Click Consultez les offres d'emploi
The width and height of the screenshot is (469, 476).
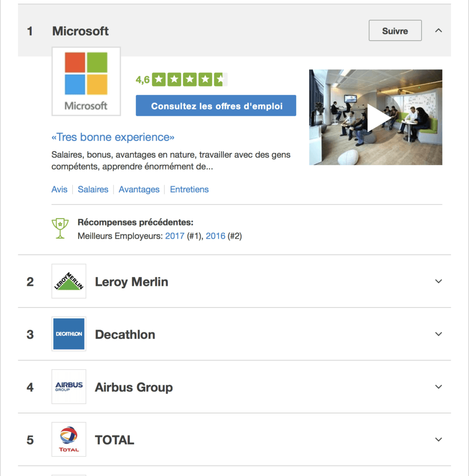coord(216,106)
